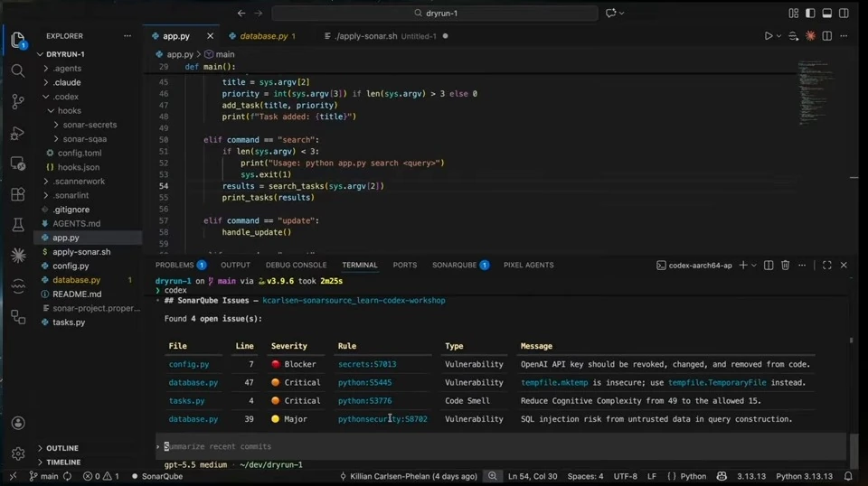Image resolution: width=868 pixels, height=486 pixels.
Task: Click the main branch in status bar
Action: 43,476
